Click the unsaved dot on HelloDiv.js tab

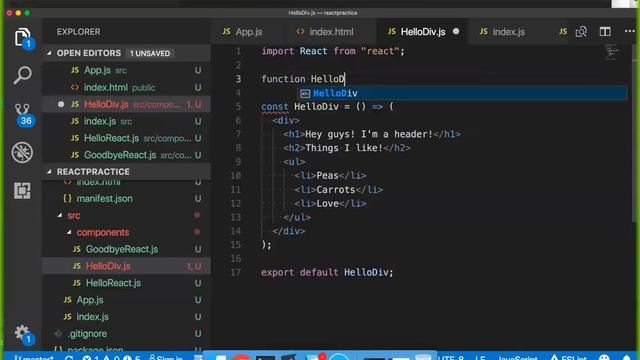(x=456, y=31)
